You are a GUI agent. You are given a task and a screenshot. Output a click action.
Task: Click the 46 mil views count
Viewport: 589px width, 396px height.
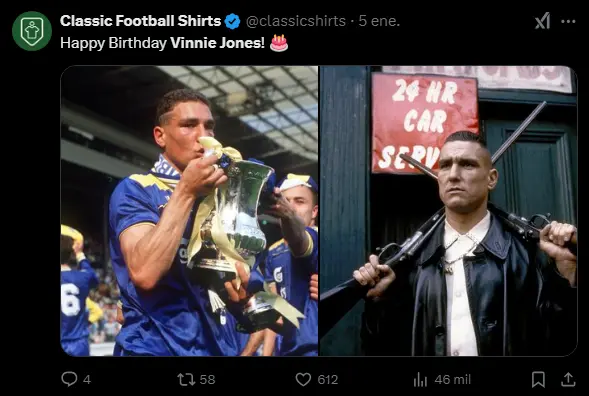coord(453,379)
